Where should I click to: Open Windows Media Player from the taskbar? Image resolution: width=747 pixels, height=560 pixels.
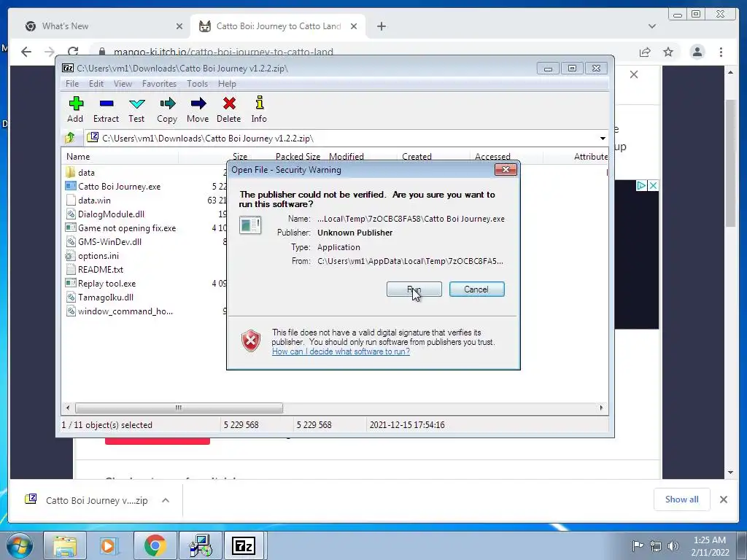tap(108, 545)
